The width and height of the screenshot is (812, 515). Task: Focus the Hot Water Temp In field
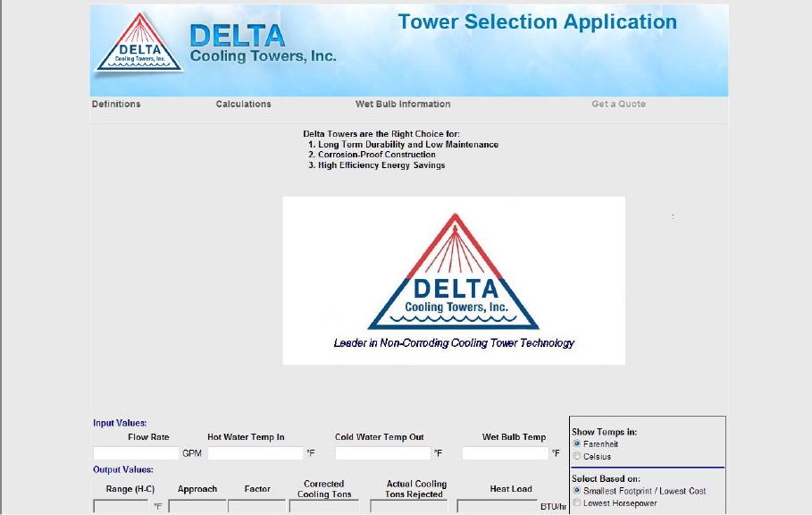(255, 453)
